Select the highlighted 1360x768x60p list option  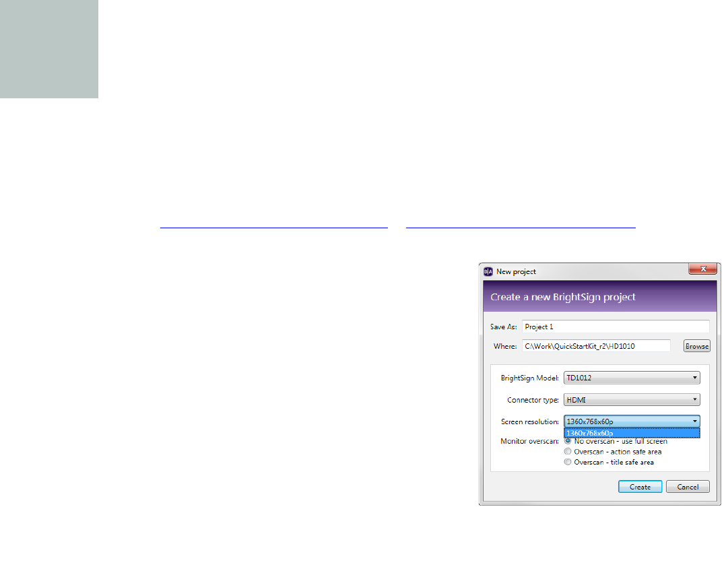coord(632,433)
